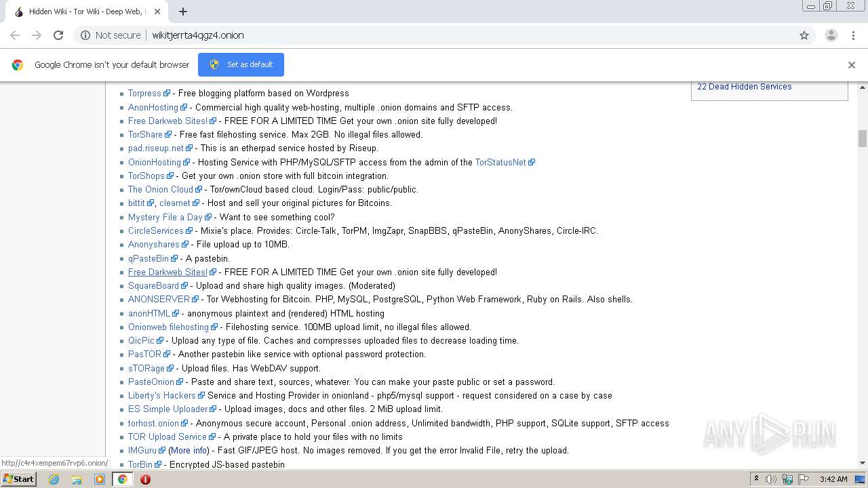Open the torhost.onion link
This screenshot has height=488, width=868.
(x=153, y=423)
